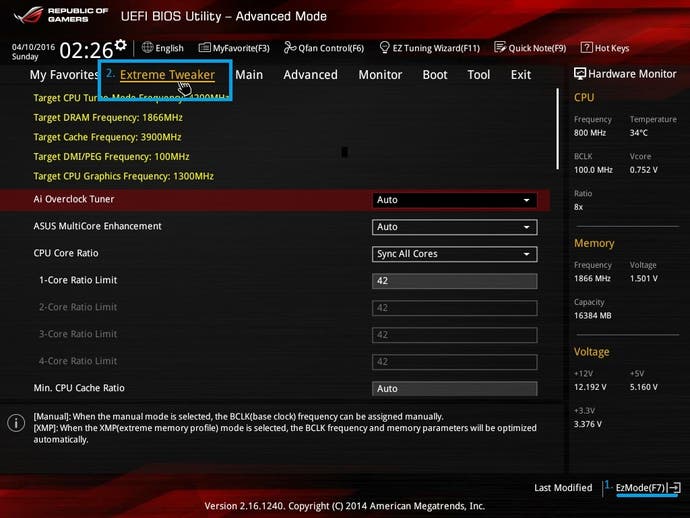
Task: Expand ASUS MultiCore Enhancement dropdown
Action: pyautogui.click(x=455, y=227)
